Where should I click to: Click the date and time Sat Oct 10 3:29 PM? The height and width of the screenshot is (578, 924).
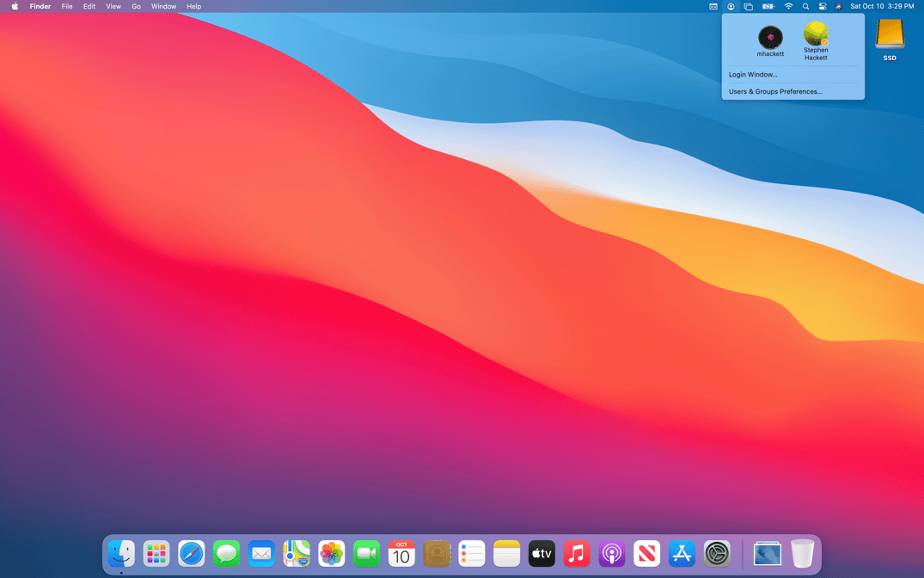pos(882,7)
